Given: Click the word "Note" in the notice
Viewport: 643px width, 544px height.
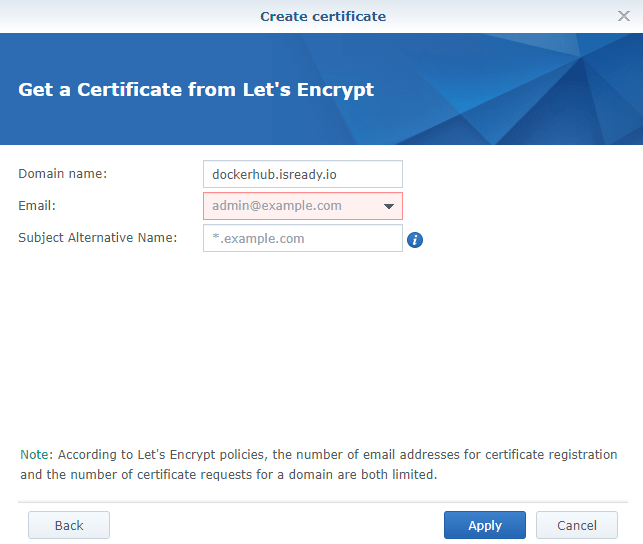Looking at the screenshot, I should coord(34,455).
